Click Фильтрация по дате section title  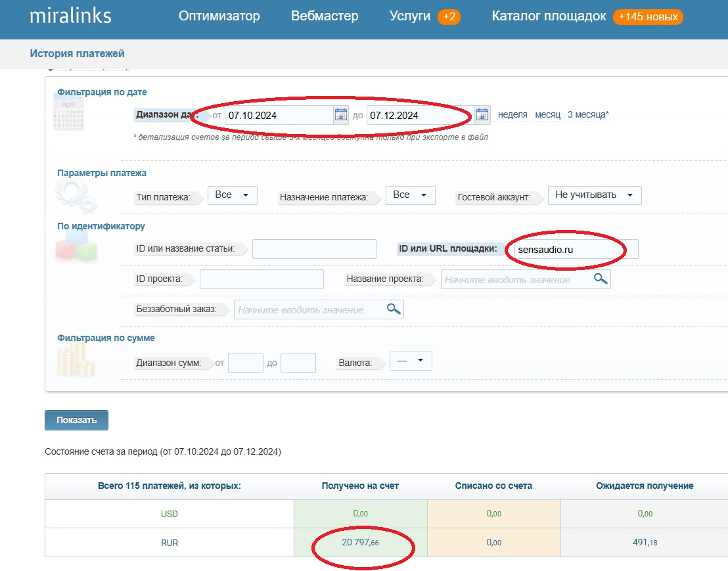coord(102,92)
